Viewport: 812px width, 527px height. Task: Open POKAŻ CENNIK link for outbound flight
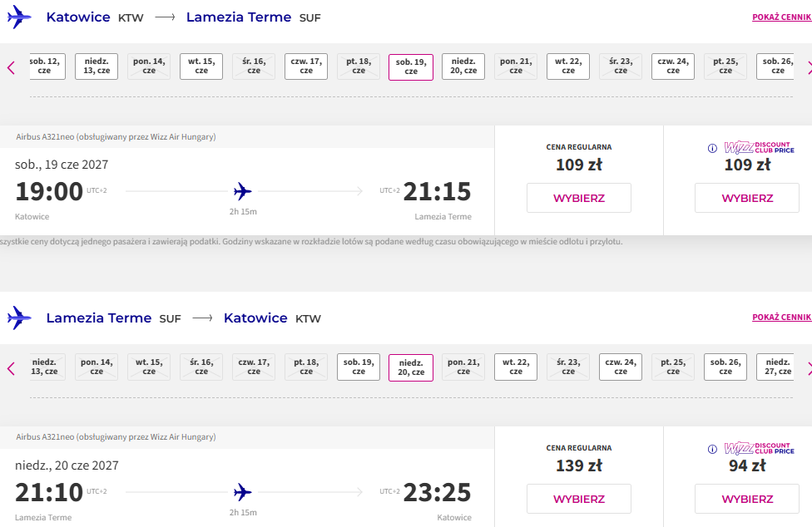point(782,17)
